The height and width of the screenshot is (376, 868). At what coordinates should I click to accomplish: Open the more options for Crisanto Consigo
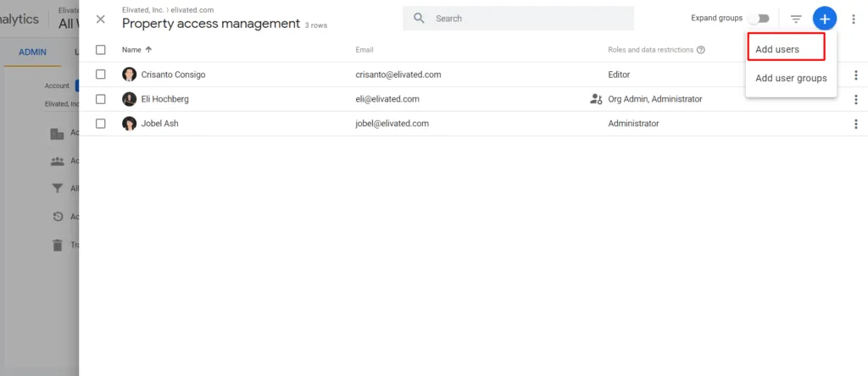pyautogui.click(x=856, y=75)
